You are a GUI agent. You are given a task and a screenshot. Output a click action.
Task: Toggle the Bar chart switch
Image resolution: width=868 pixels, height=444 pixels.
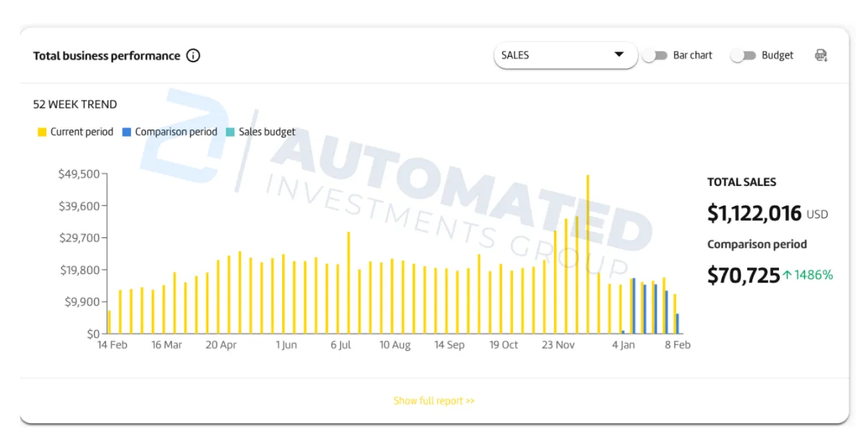[x=655, y=56]
